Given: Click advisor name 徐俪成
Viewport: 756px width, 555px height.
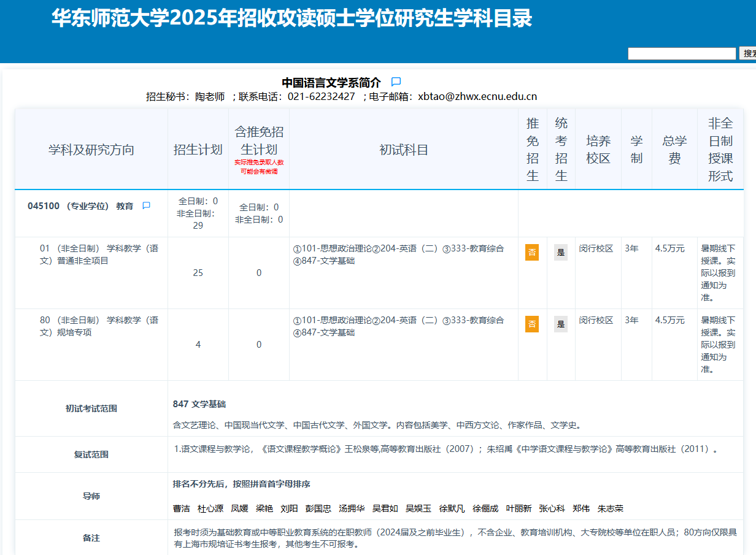Looking at the screenshot, I should (485, 508).
